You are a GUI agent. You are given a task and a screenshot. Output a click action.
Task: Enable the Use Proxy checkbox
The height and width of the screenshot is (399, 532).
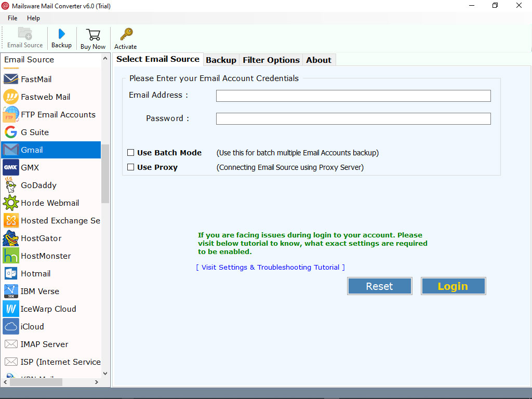click(130, 167)
